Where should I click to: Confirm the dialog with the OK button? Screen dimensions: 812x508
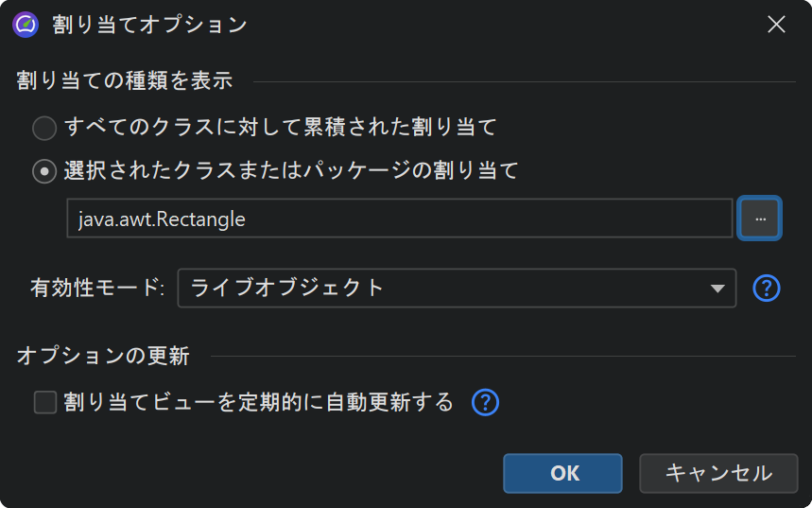(562, 473)
